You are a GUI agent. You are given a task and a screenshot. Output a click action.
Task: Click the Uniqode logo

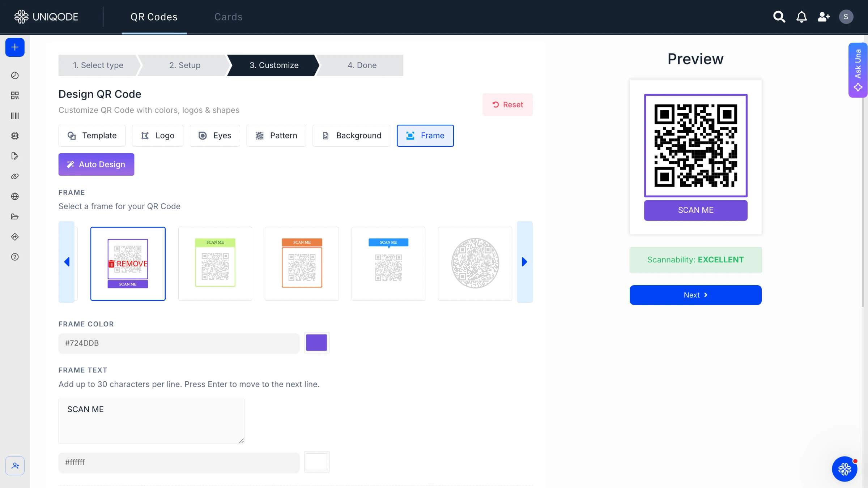click(x=46, y=17)
